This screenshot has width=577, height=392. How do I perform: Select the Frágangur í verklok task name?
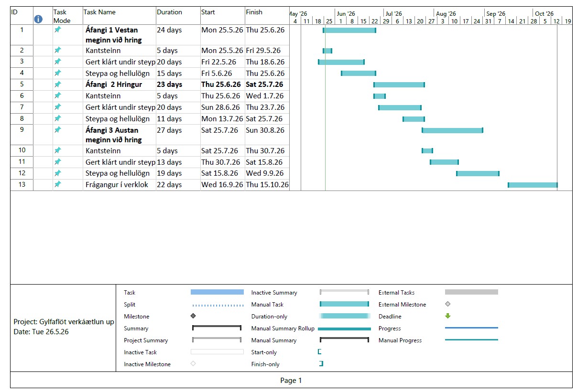pos(117,185)
